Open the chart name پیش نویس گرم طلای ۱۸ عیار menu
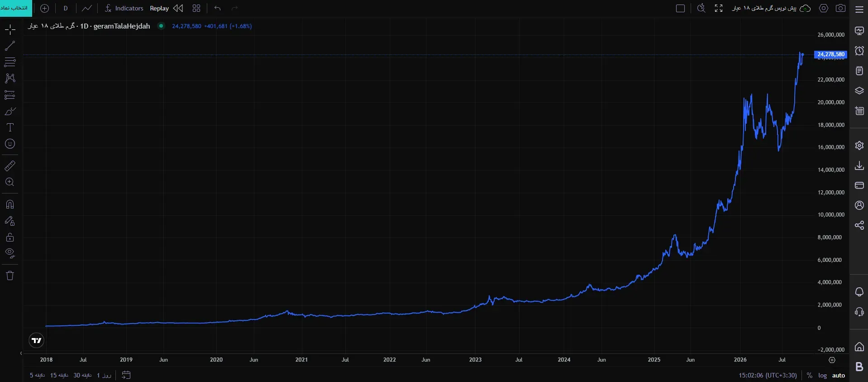Image resolution: width=868 pixels, height=382 pixels. [x=764, y=8]
